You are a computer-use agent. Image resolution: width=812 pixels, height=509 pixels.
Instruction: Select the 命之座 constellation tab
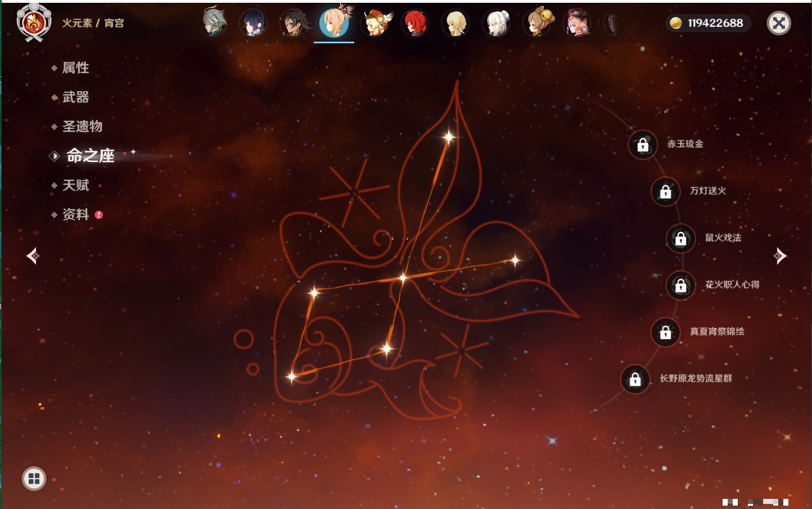(90, 156)
